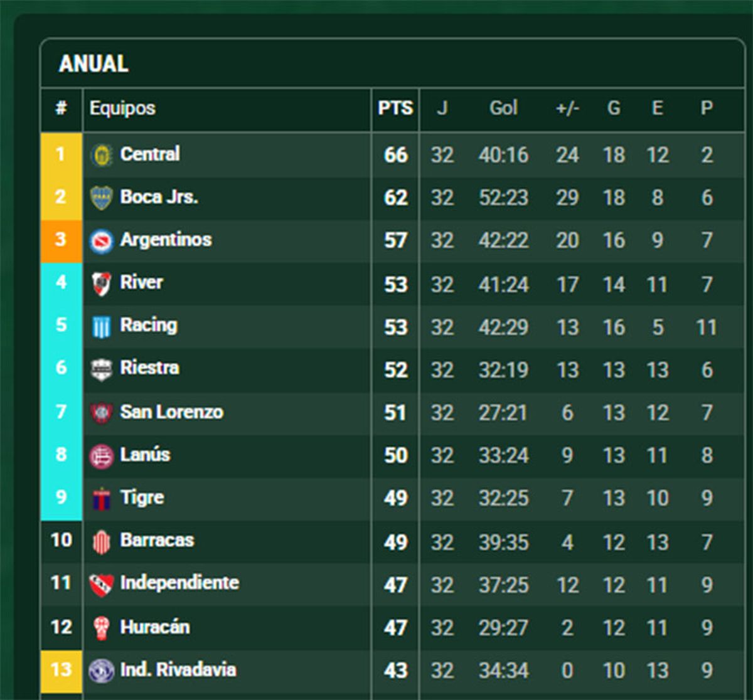This screenshot has height=700, width=753.
Task: Click the Lanús club crest icon
Action: [x=101, y=455]
